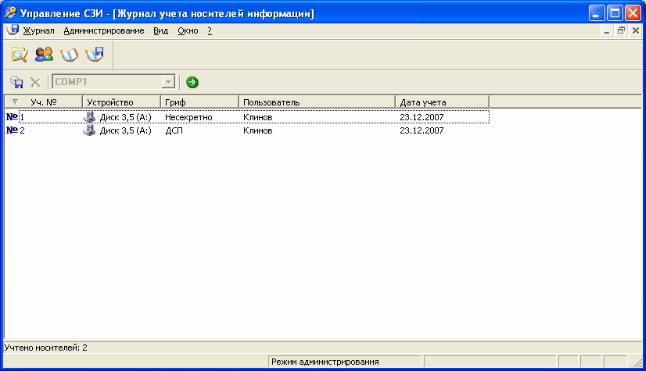Screen dimensions: 646x371
Task: Click the Учтено носителей: 2 status text
Action: click(46, 348)
